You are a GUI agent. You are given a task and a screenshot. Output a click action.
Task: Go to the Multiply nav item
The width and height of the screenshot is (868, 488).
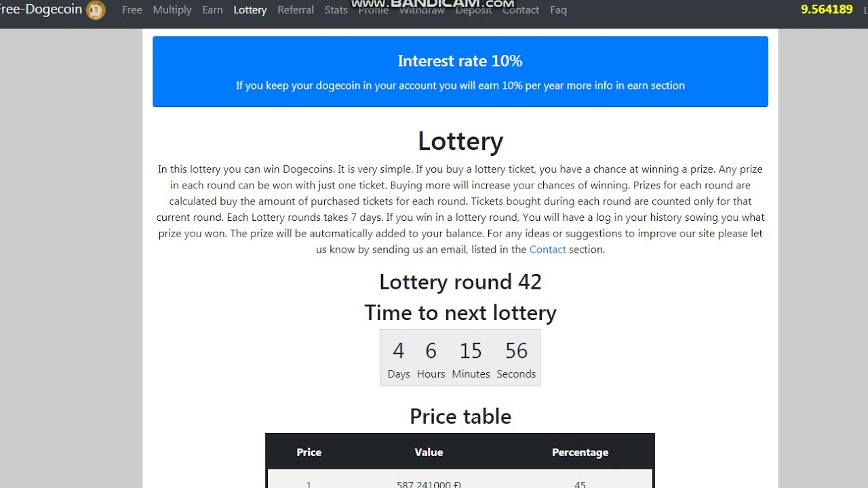172,10
